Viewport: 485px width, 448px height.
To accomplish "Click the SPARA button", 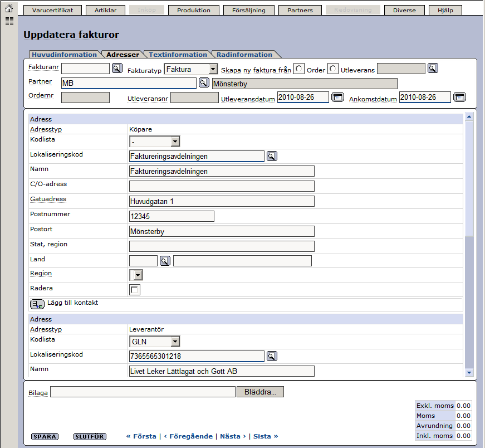I will click(45, 436).
